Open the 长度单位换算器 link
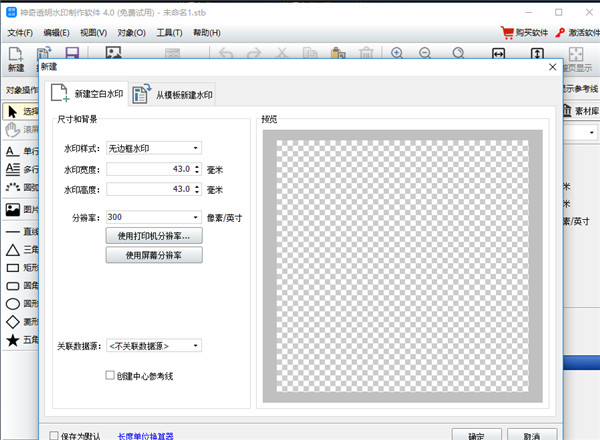The height and width of the screenshot is (440, 600). point(146,436)
